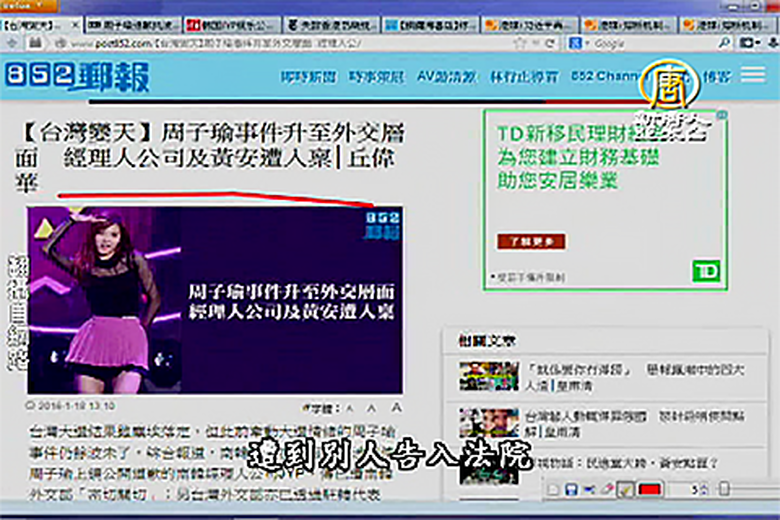Viewport: 780px width, 520px height.
Task: Click the red 了解更多 ad button
Action: 531,241
